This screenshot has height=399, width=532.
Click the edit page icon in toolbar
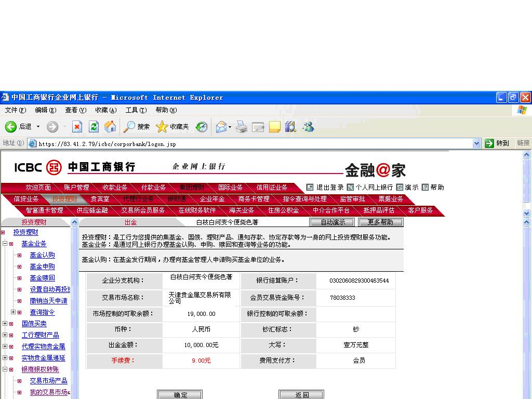(258, 127)
